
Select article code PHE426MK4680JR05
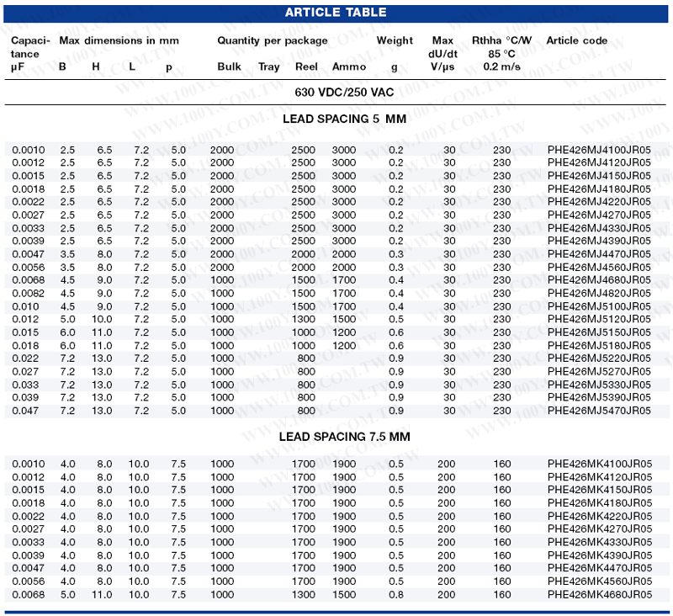tap(599, 594)
